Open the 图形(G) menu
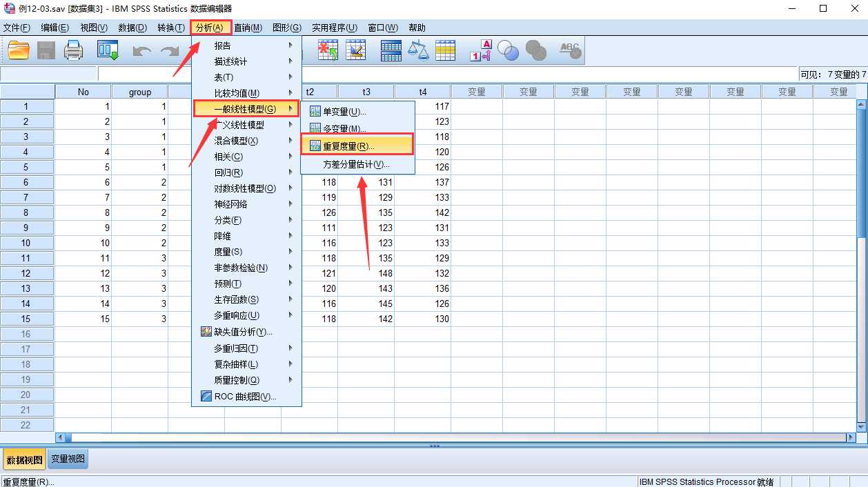Screen dimensions: 868x487 pyautogui.click(x=287, y=28)
